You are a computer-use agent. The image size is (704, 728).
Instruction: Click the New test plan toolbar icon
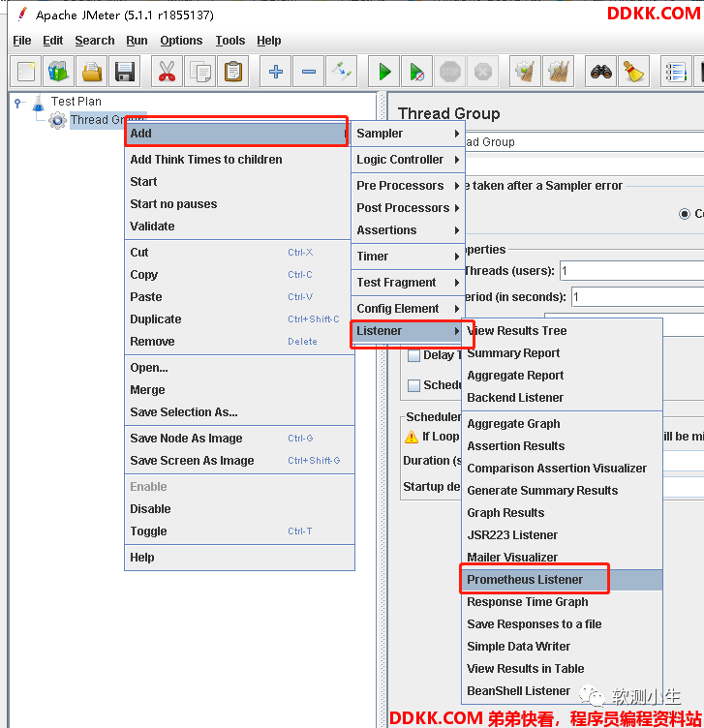25,72
